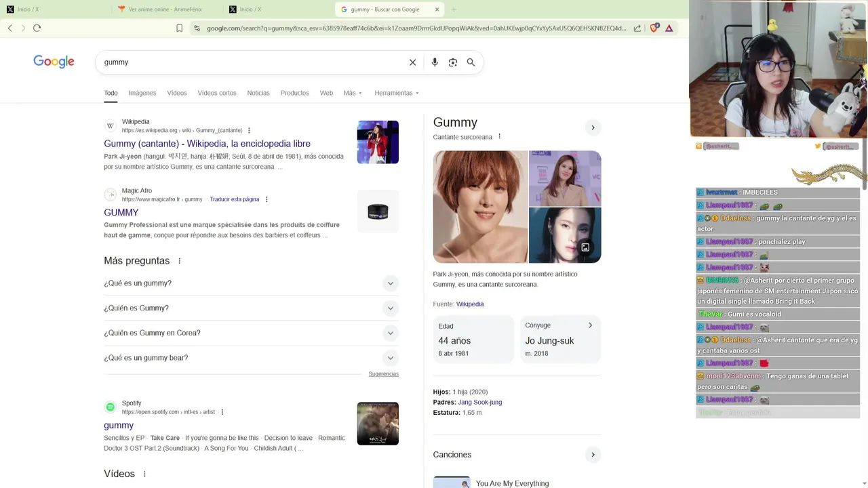
Task: Start voice search with the microphone icon
Action: tap(435, 62)
